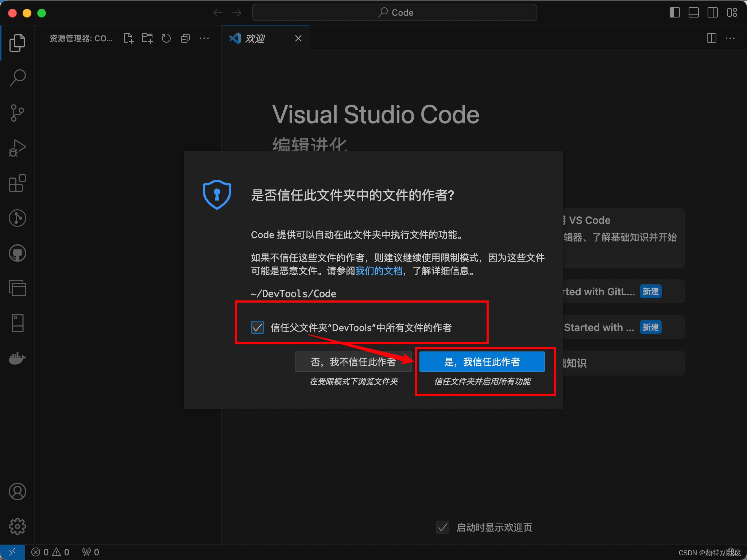
Task: Open the Started with GitL... walkthrough item
Action: (624, 291)
